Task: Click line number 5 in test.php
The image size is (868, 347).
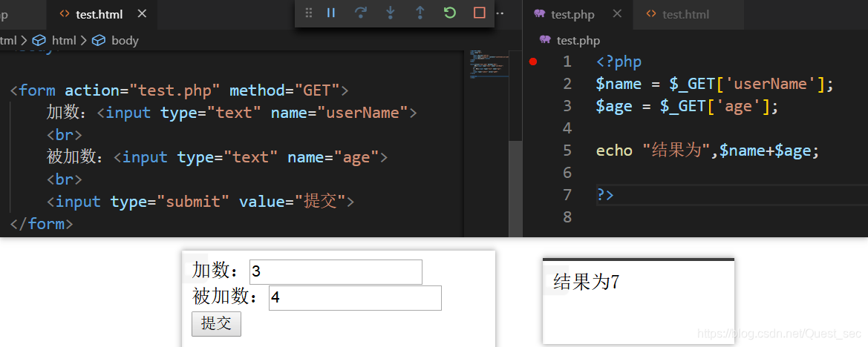Action: tap(567, 151)
